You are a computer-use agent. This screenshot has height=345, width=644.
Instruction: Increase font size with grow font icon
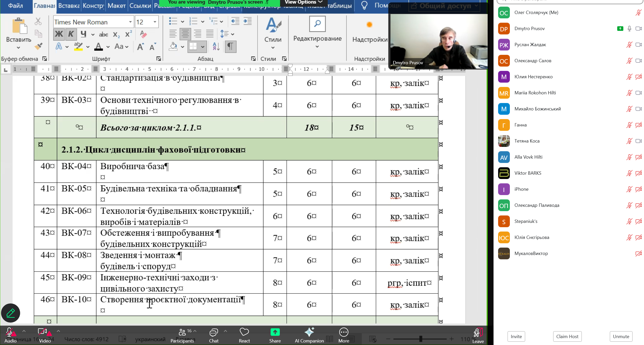[141, 47]
